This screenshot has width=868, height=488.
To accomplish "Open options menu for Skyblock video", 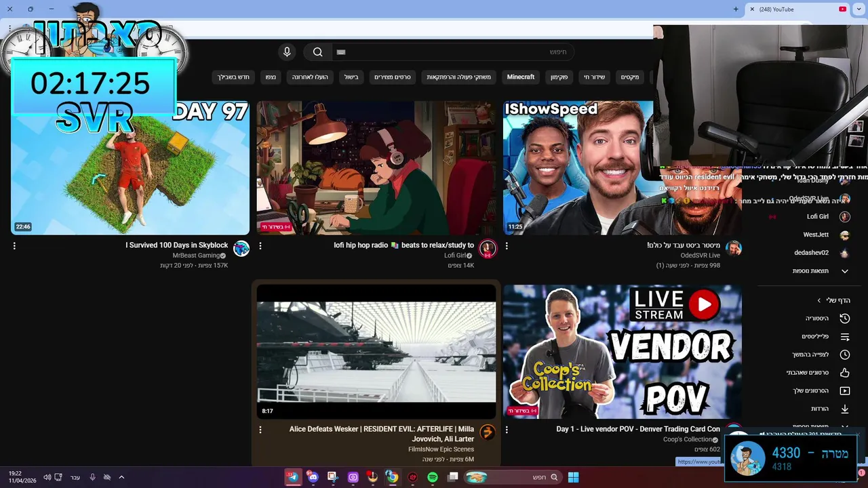I will click(14, 246).
